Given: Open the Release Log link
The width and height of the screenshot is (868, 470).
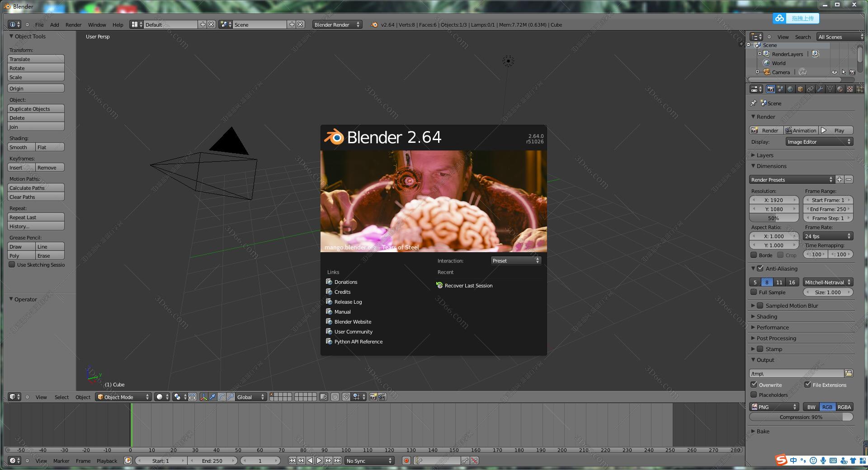Looking at the screenshot, I should click(x=348, y=302).
